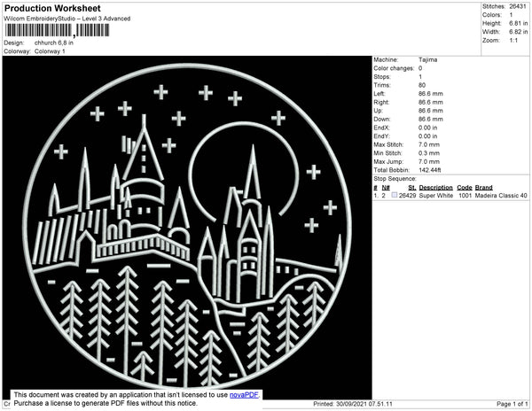Click the 'Max Jump' value 7.0 mm

coord(429,161)
